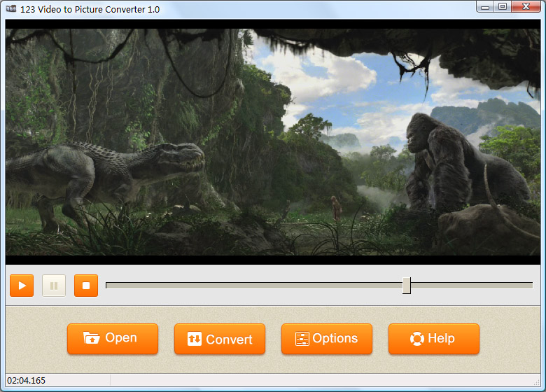Stop the video with the Stop button
Viewport: 546px width, 392px height.
tap(86, 286)
